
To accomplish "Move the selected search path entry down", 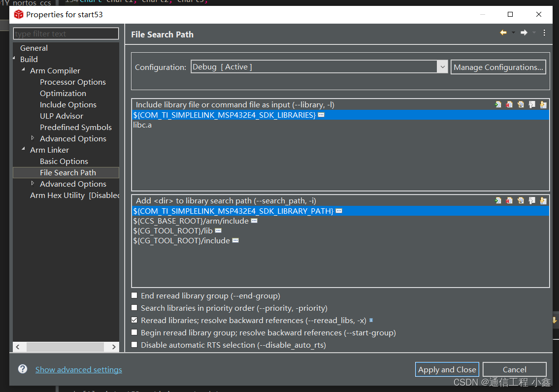I will (543, 200).
